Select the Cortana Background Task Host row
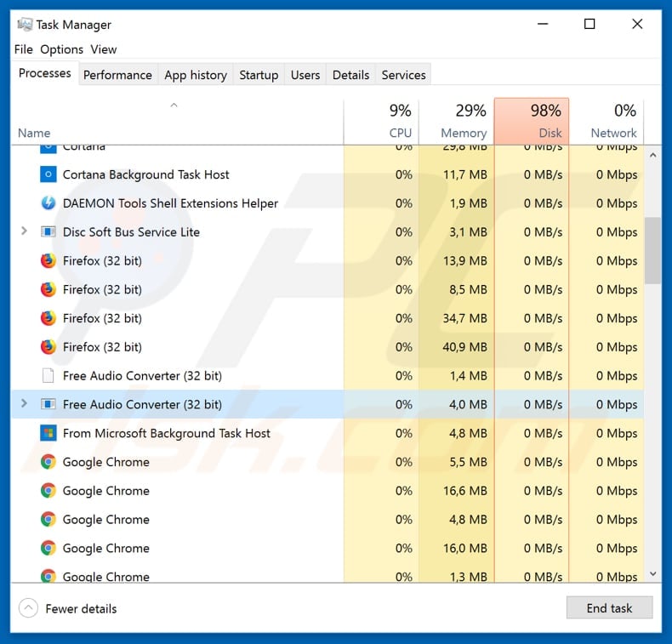The height and width of the screenshot is (644, 672). [327, 174]
